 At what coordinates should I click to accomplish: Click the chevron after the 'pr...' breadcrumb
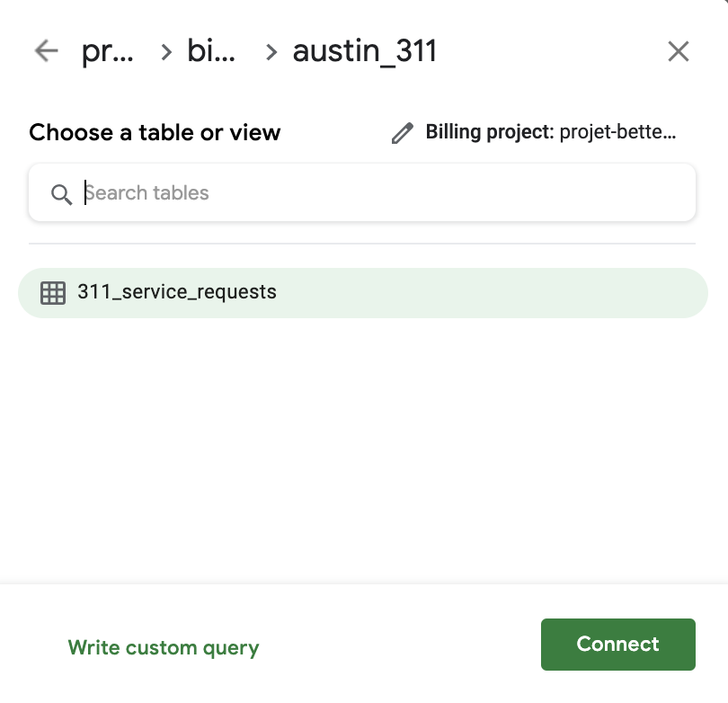[166, 52]
